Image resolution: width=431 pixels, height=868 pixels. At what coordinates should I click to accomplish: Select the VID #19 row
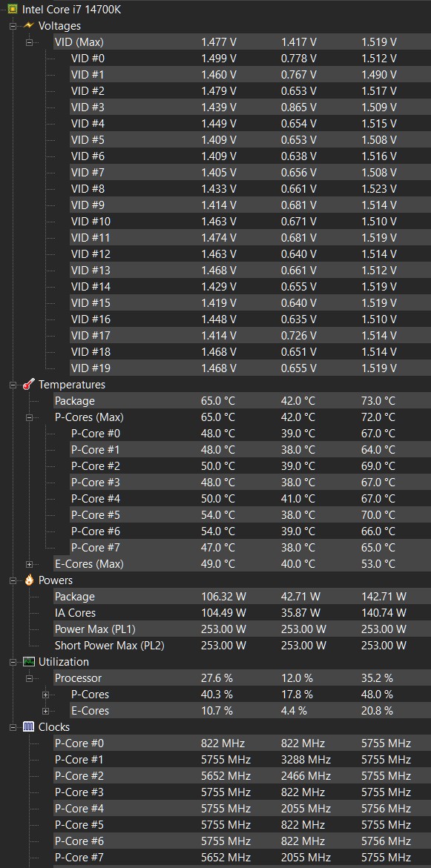click(x=251, y=368)
